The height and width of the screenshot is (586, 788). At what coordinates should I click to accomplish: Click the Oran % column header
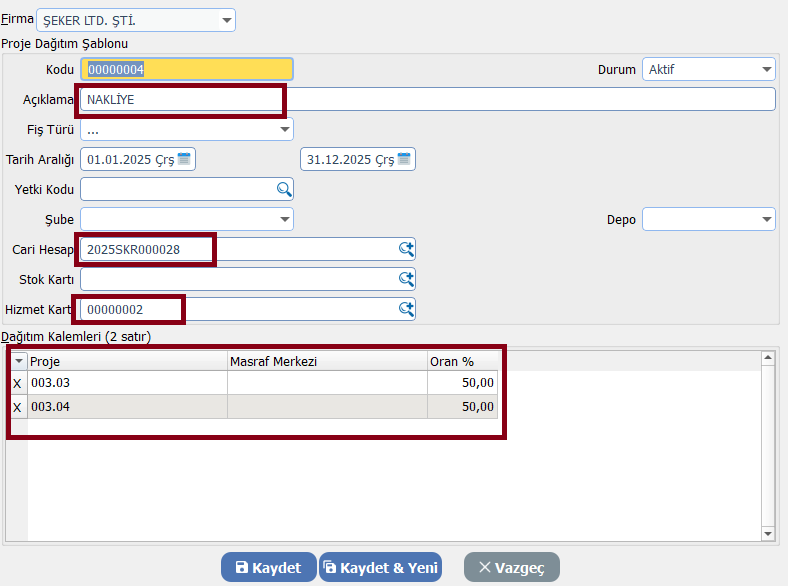462,361
